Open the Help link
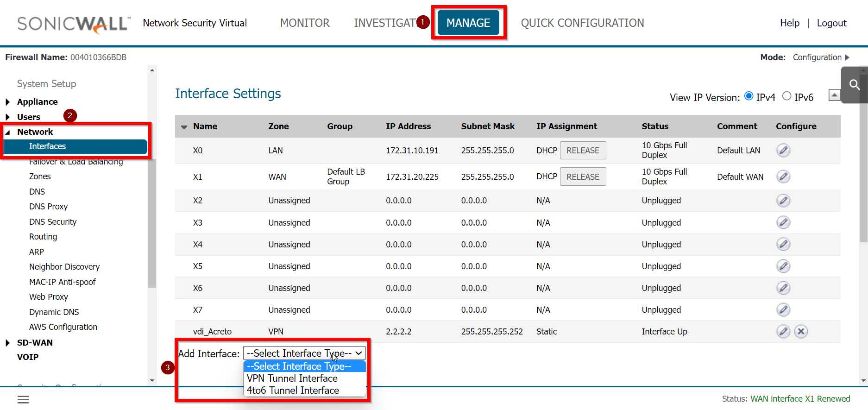Image resolution: width=868 pixels, height=410 pixels. [790, 23]
